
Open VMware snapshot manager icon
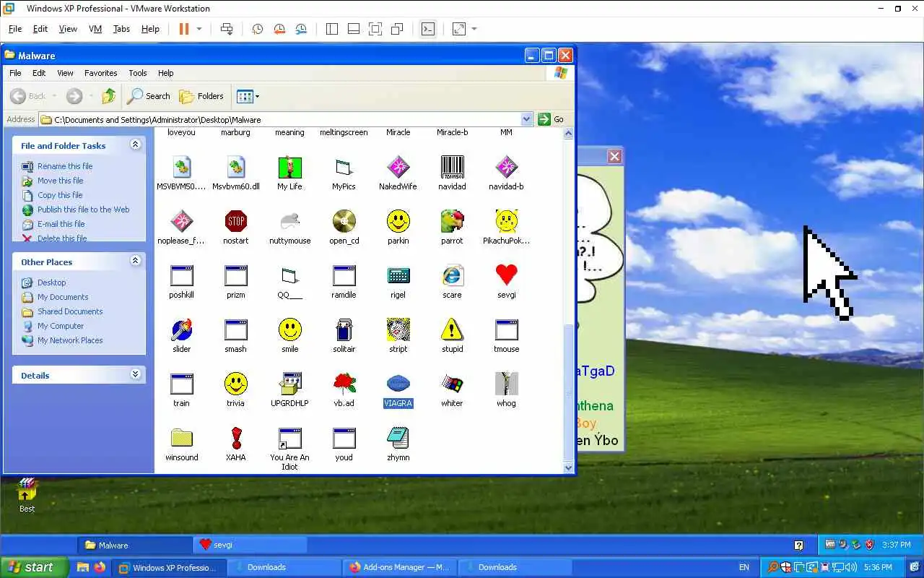[x=301, y=29]
